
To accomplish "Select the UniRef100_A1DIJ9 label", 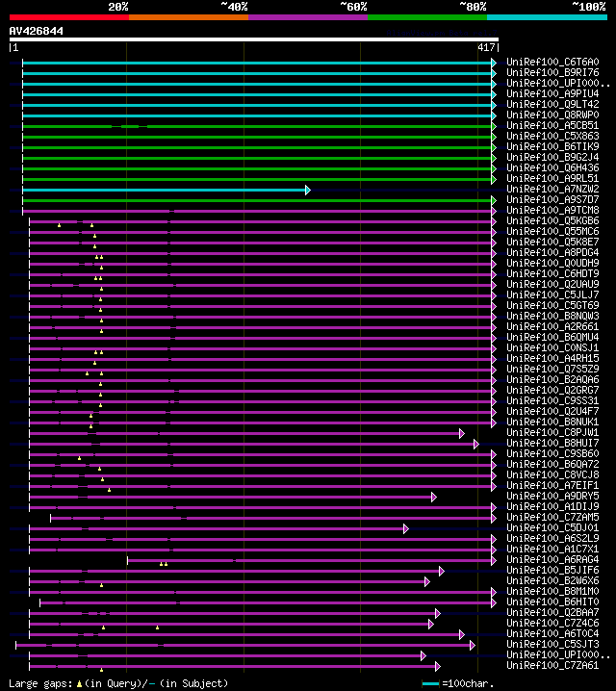I will 552,506.
